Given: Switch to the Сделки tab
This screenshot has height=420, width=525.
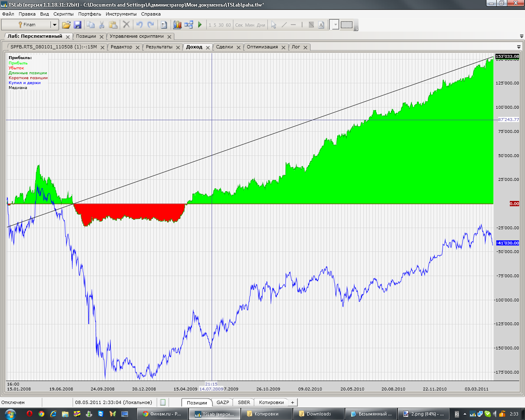Looking at the screenshot, I should (224, 47).
